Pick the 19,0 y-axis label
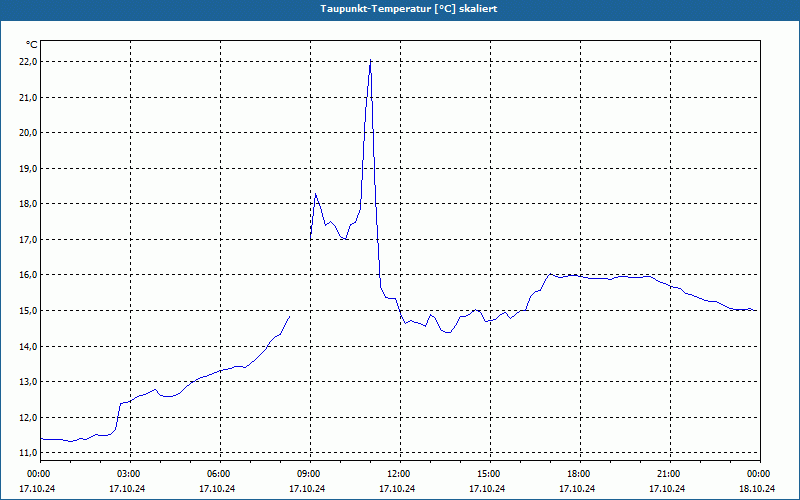 pos(28,168)
